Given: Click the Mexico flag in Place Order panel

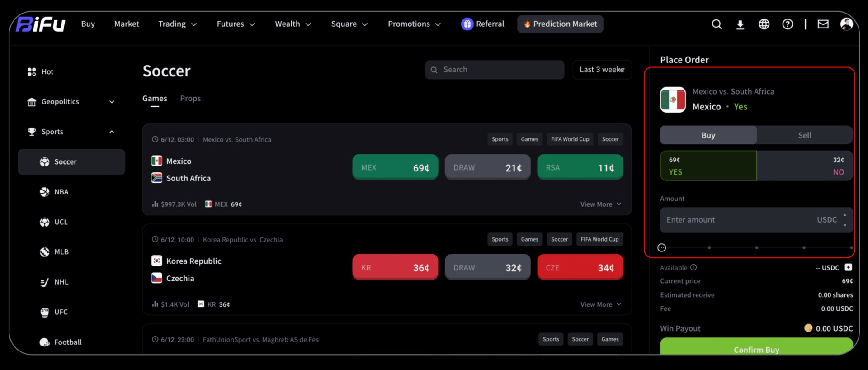Looking at the screenshot, I should (x=673, y=100).
